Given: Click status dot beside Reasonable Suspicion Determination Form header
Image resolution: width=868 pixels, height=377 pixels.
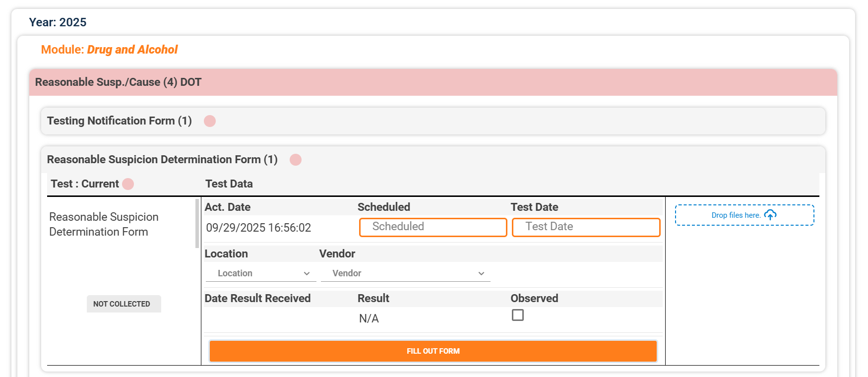Looking at the screenshot, I should (296, 160).
